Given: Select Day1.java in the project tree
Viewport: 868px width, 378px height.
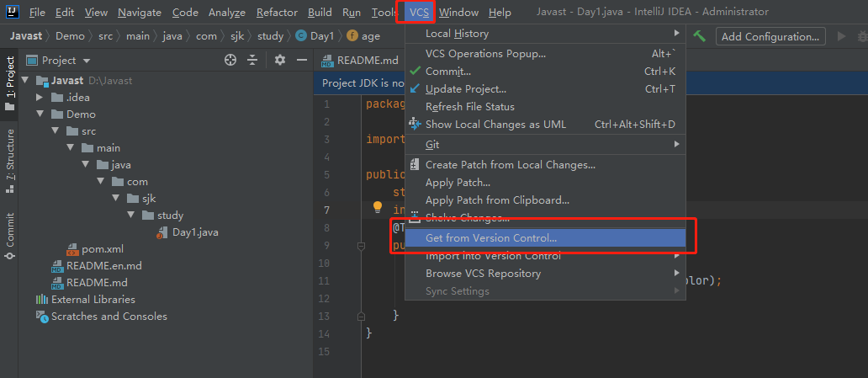Looking at the screenshot, I should coord(187,232).
